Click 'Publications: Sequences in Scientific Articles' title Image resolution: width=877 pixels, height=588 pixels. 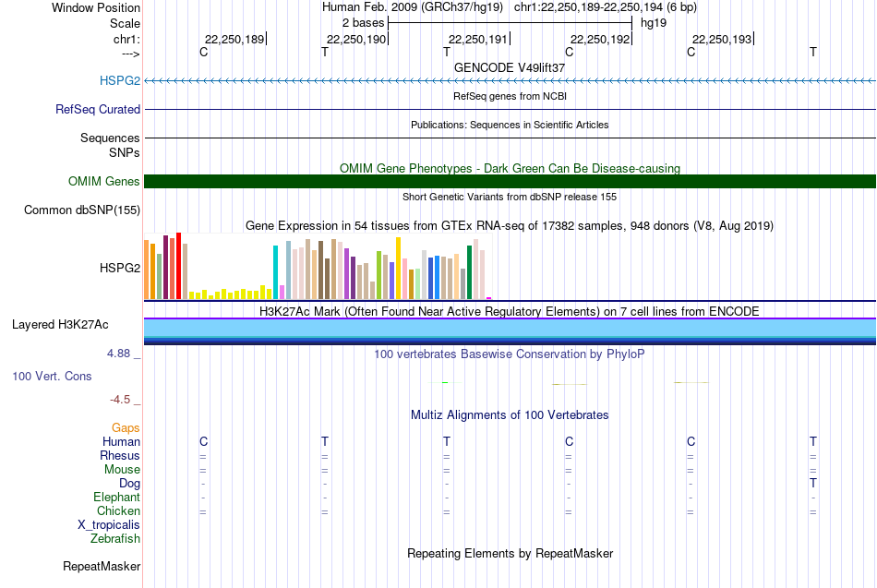click(x=510, y=125)
